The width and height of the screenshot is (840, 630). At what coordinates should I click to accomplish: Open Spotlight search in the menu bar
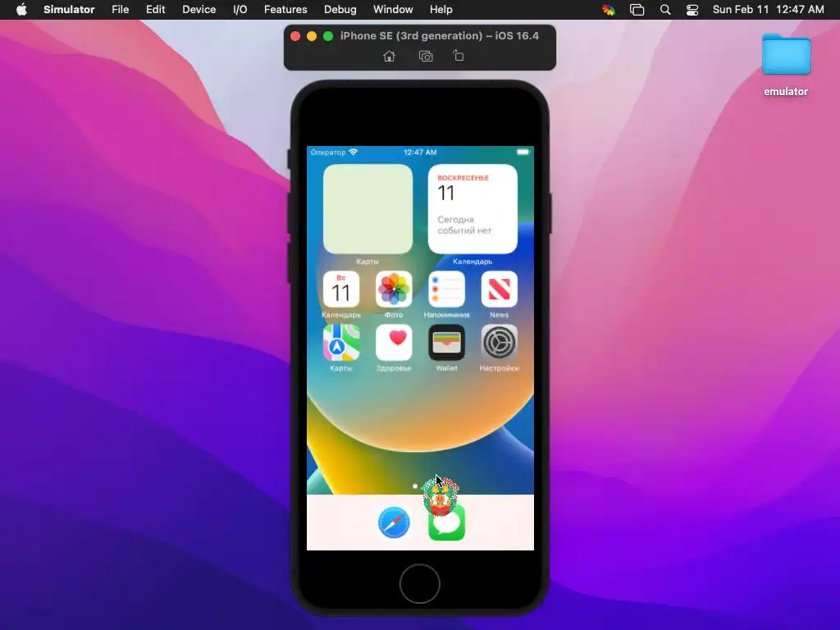(x=664, y=10)
